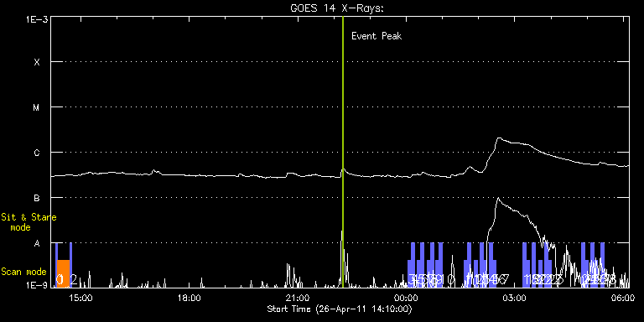Select the orange Scan mode block
The height and width of the screenshot is (322, 644).
(x=63, y=273)
